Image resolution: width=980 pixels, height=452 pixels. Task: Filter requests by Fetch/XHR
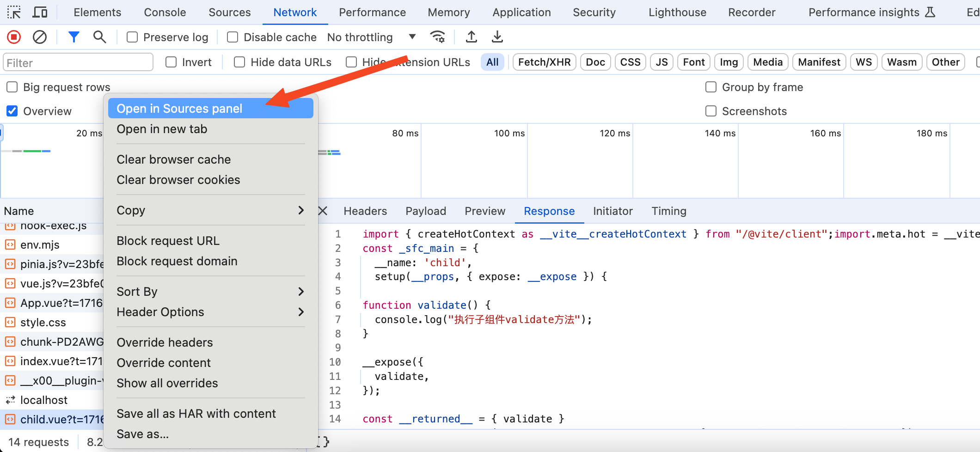pos(545,62)
